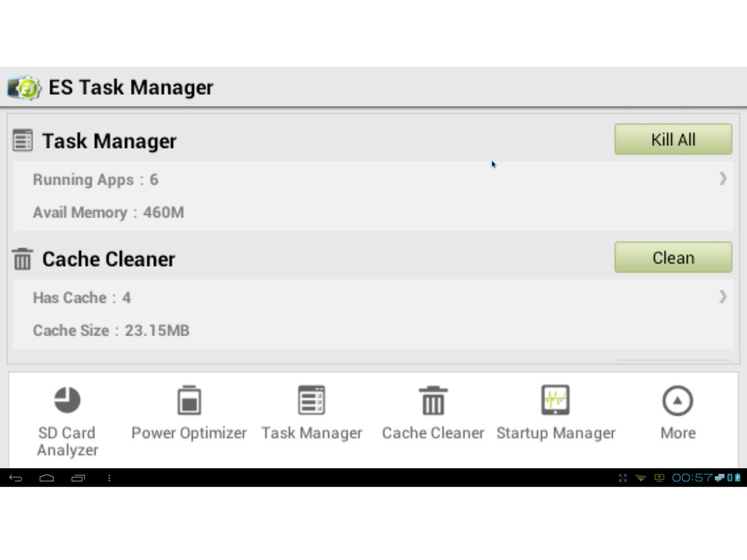Select the 'Running Apps : 6' line

[96, 179]
